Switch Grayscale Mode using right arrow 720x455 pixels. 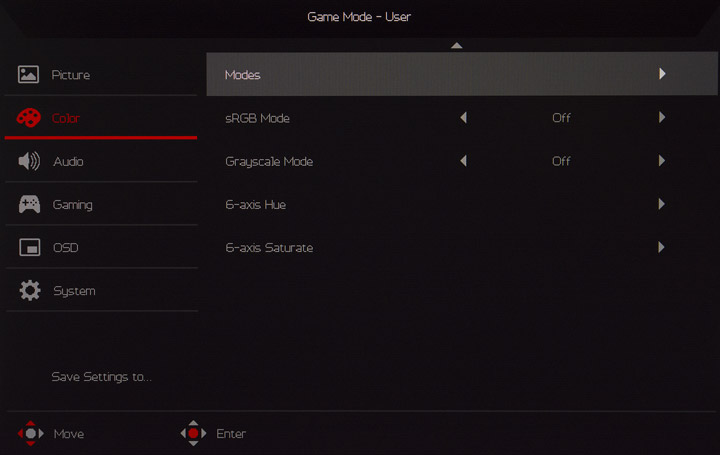pos(662,161)
